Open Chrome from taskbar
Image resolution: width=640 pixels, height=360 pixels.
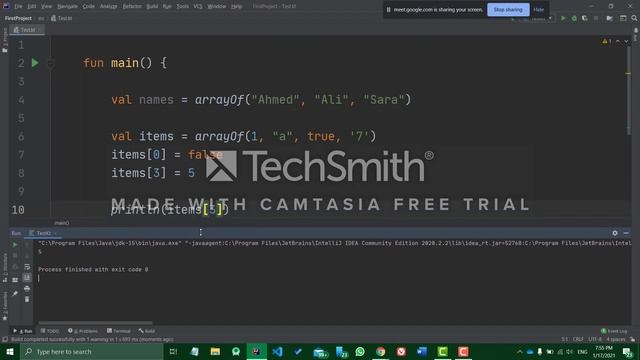380,351
